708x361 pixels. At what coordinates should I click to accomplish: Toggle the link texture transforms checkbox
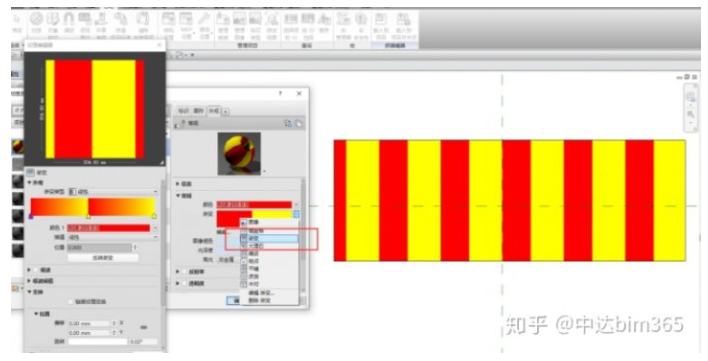(70, 301)
